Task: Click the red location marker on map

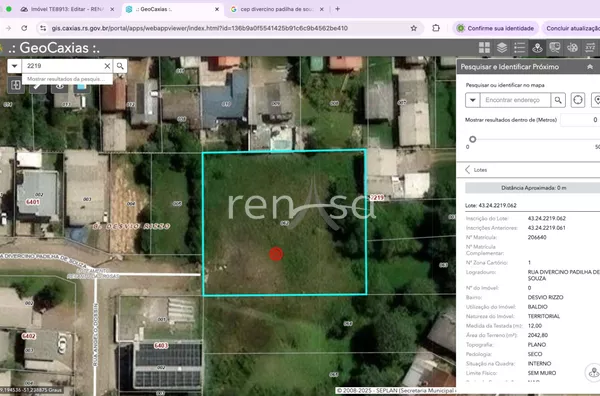Action: coord(276,254)
